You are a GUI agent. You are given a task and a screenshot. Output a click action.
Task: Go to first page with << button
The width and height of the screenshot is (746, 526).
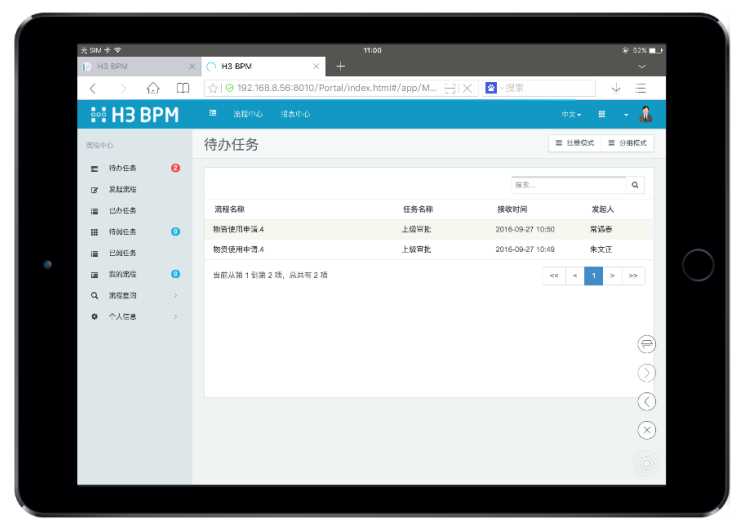[x=554, y=276]
